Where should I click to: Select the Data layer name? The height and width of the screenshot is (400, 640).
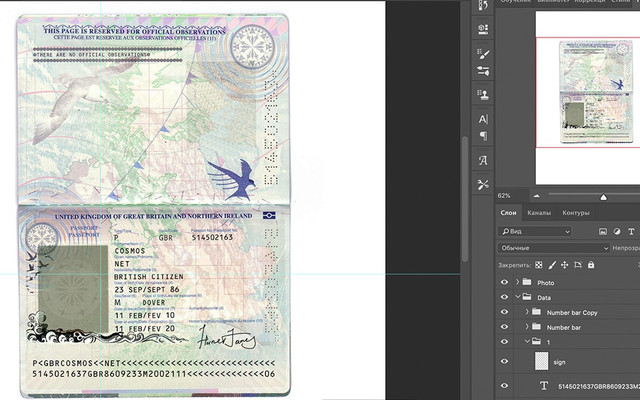(x=544, y=298)
